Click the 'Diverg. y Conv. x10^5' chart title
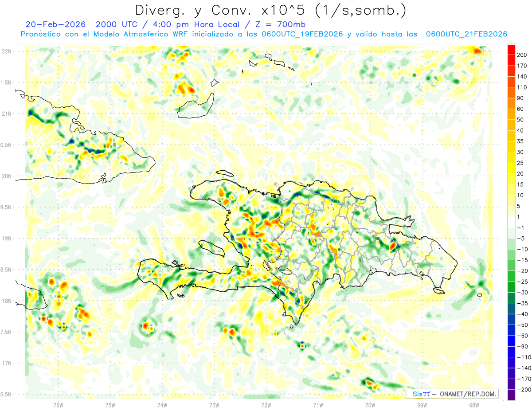This screenshot has width=532, height=411. (270, 10)
